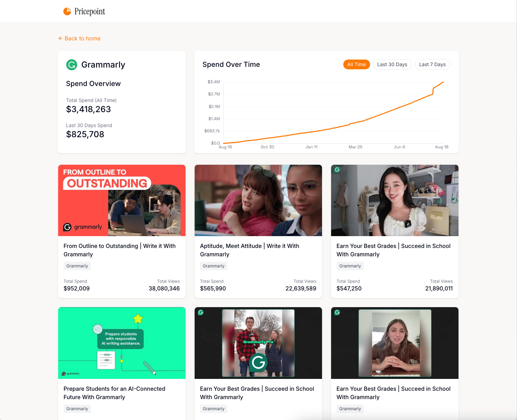Click the large G logo over the couple
The height and width of the screenshot is (420, 517).
coord(258,362)
